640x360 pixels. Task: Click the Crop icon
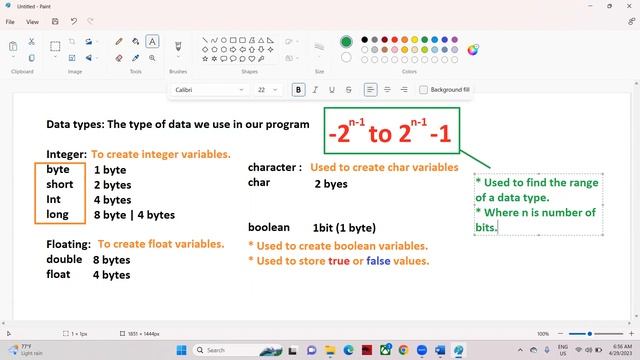coord(72,42)
